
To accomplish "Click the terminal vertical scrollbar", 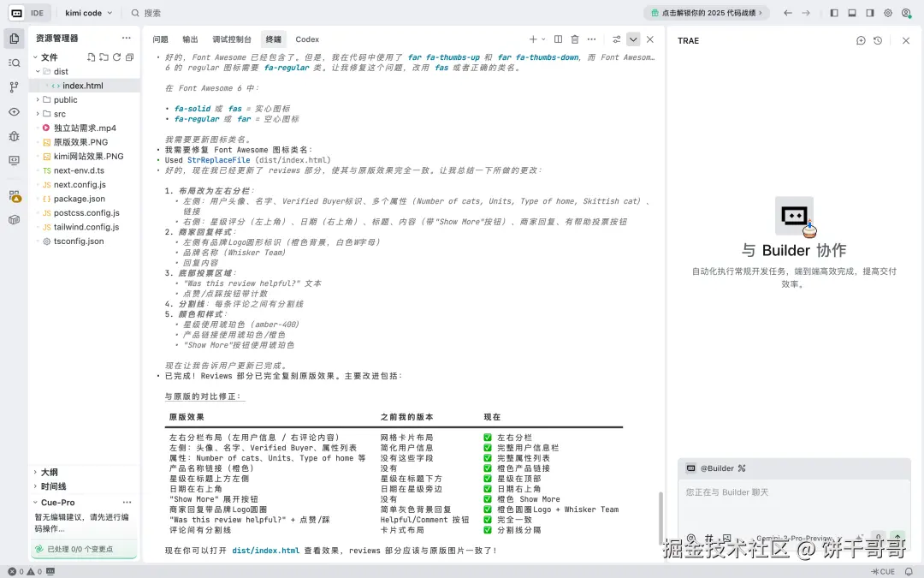I will tap(660, 519).
